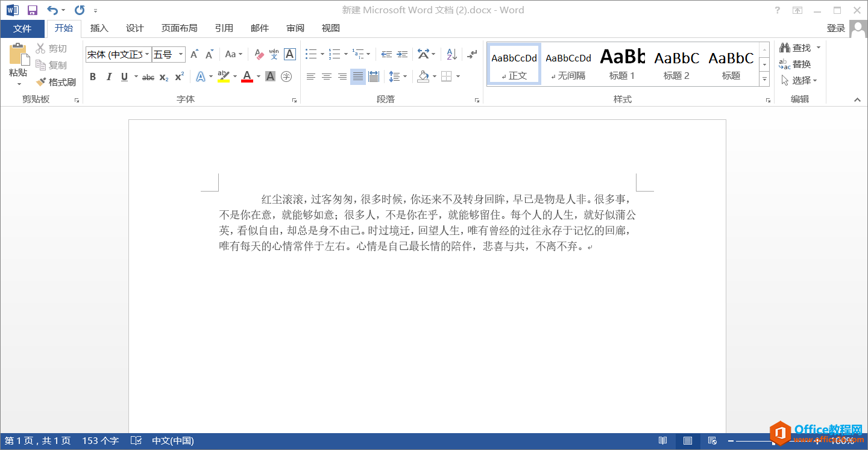868x450 pixels.
Task: Increase paragraph indent
Action: tap(402, 54)
